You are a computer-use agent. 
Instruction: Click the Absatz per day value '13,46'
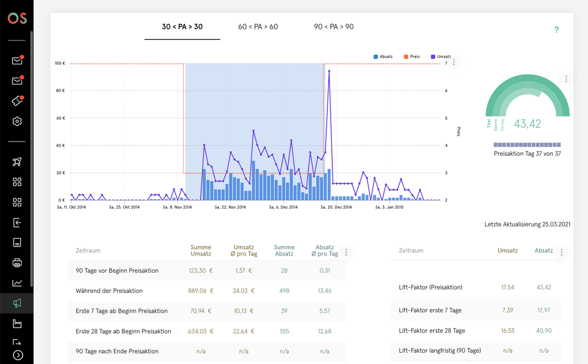pos(325,291)
